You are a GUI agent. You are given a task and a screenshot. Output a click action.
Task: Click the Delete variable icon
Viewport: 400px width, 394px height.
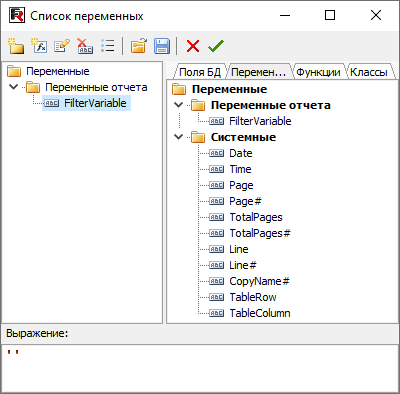[85, 46]
